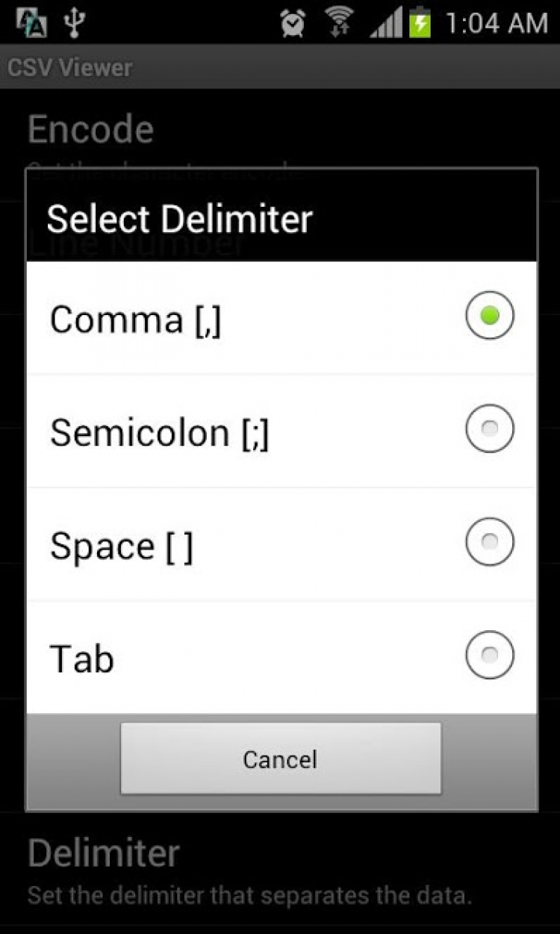Image resolution: width=560 pixels, height=934 pixels.
Task: Select the Space radio button
Action: [490, 542]
